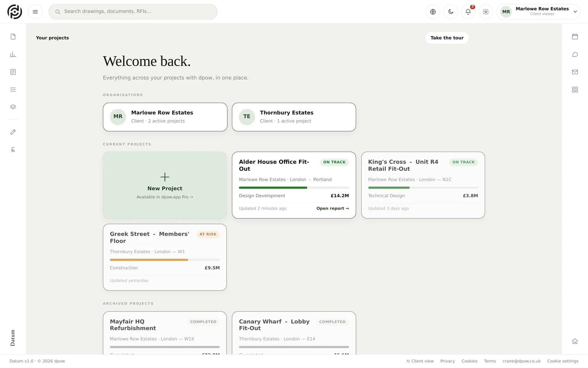Screen dimensions: 588x368
Task: Click Alder House progress bar
Action: point(294,188)
